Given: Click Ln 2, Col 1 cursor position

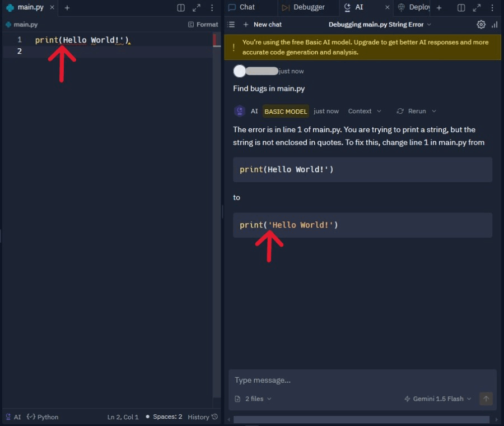Looking at the screenshot, I should click(123, 416).
